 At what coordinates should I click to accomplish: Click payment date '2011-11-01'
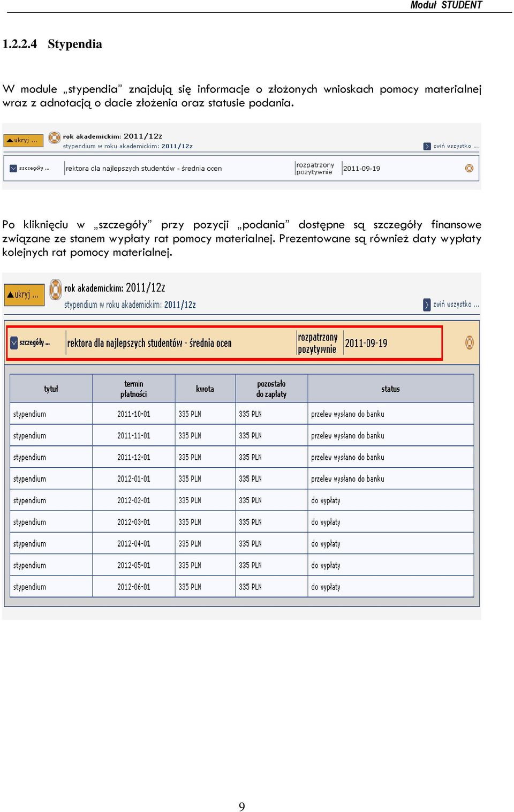pyautogui.click(x=134, y=436)
